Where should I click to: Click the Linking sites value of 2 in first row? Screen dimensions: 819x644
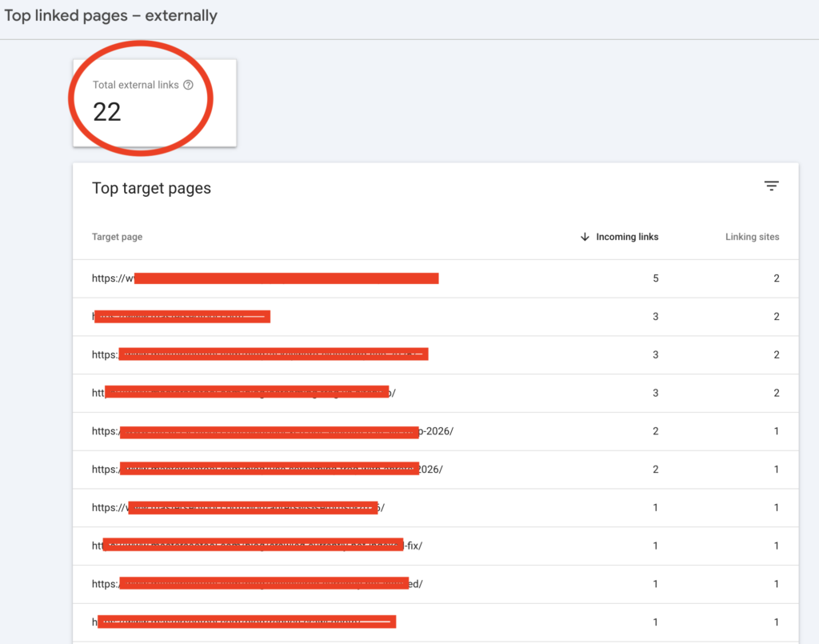(x=776, y=278)
